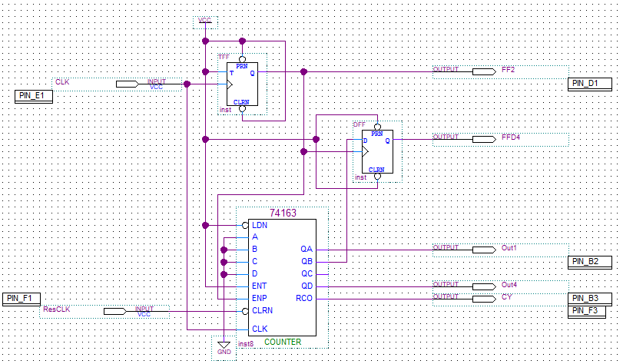Screen dimensions: 623x364
Task: Select the 74163 counter block
Action: [282, 277]
